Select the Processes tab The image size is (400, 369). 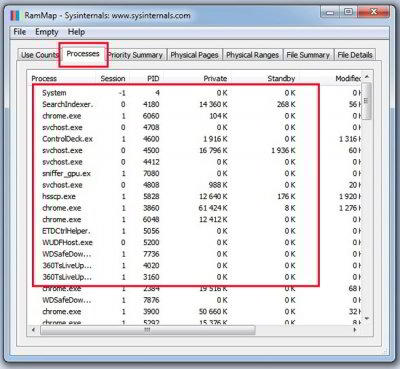[x=83, y=54]
